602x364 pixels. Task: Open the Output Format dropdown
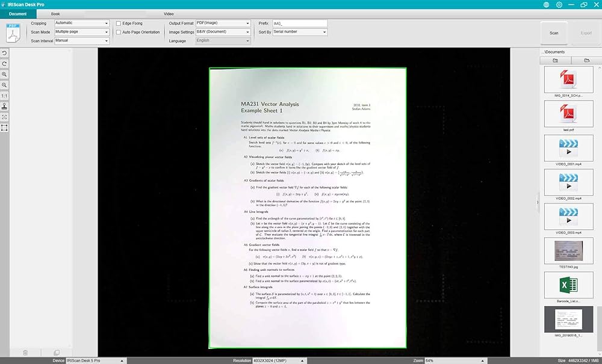coord(223,23)
